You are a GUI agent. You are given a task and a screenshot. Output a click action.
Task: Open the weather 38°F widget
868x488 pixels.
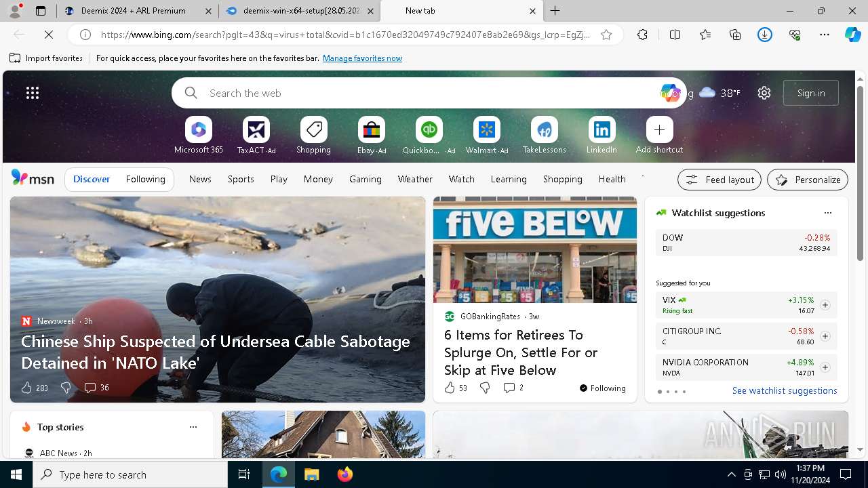click(x=719, y=93)
